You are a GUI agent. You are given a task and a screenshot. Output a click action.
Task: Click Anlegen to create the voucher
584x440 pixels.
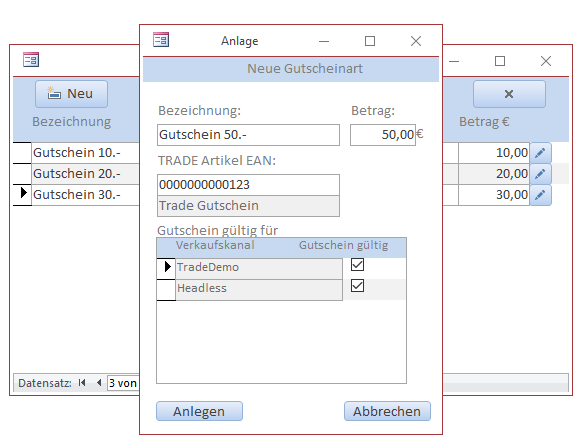199,411
